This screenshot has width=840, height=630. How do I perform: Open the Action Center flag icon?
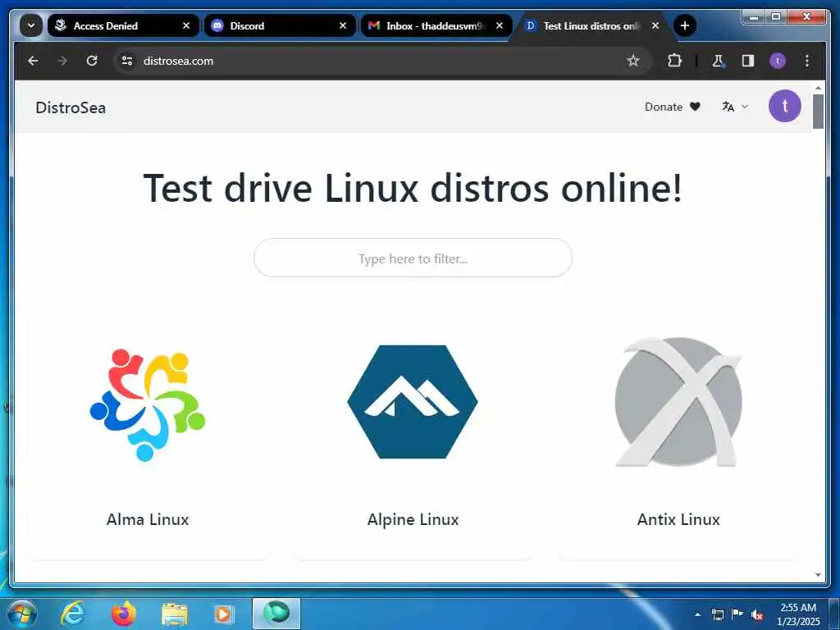[737, 614]
